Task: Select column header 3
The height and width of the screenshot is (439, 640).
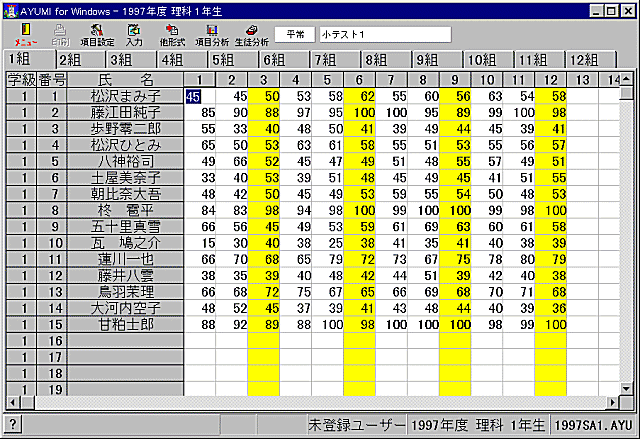Action: pyautogui.click(x=263, y=79)
